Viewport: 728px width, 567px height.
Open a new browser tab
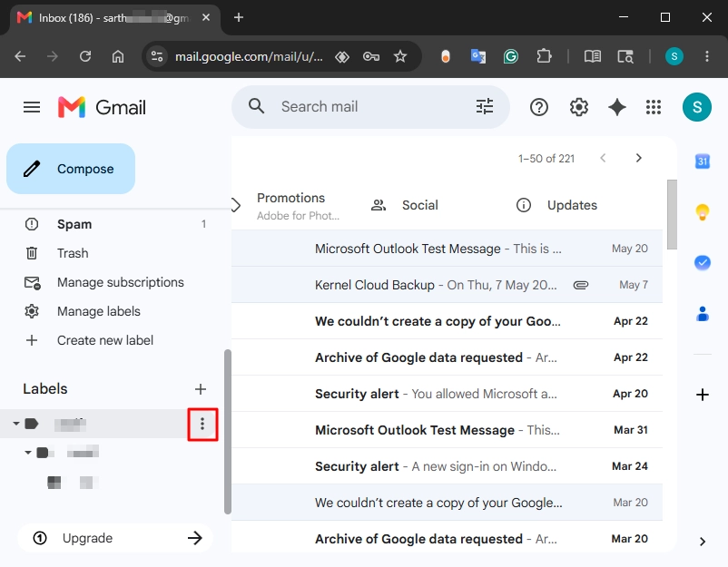(x=238, y=17)
